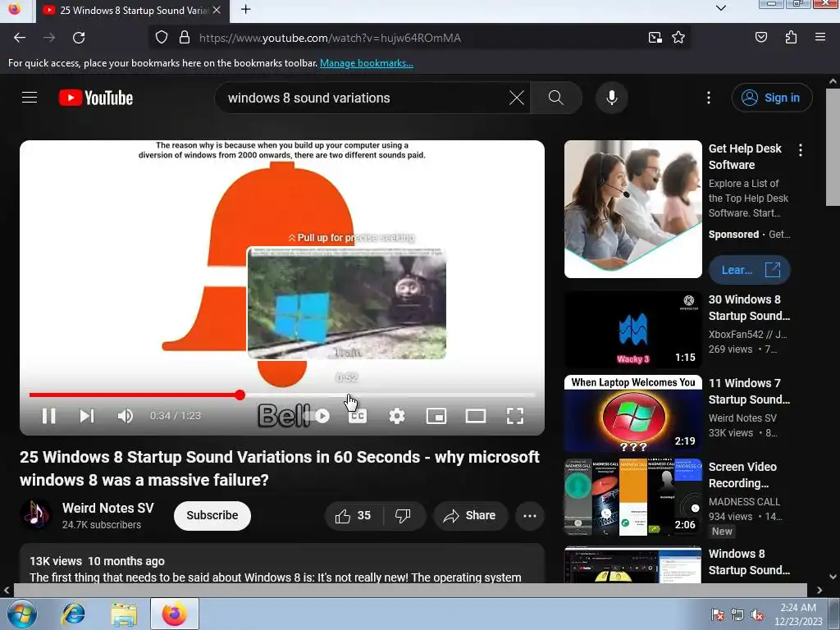Screen dimensions: 840x630
Task: Click Firefox taskbar button
Action: point(175,614)
